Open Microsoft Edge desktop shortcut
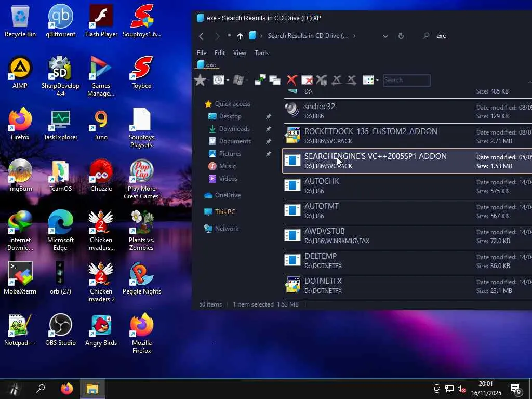The width and height of the screenshot is (532, 399). (60, 230)
